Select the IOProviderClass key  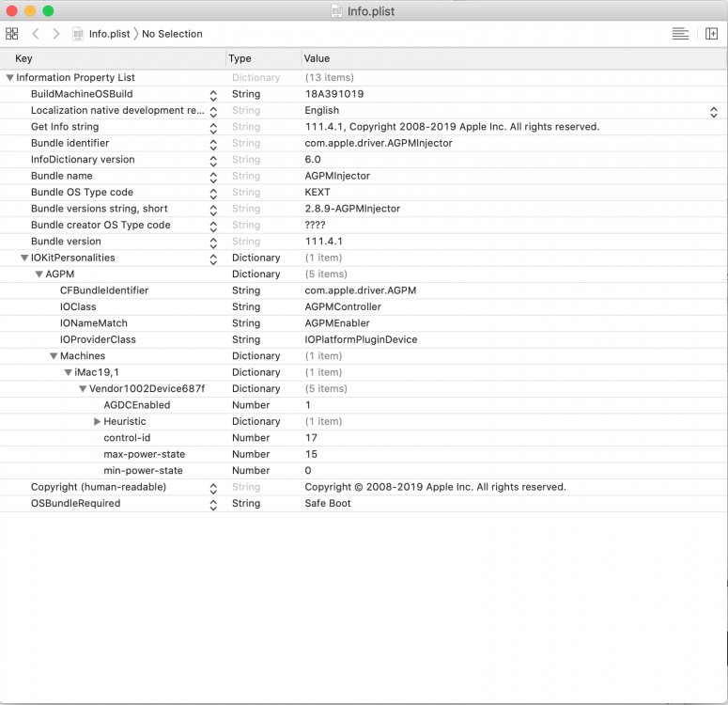pyautogui.click(x=98, y=339)
